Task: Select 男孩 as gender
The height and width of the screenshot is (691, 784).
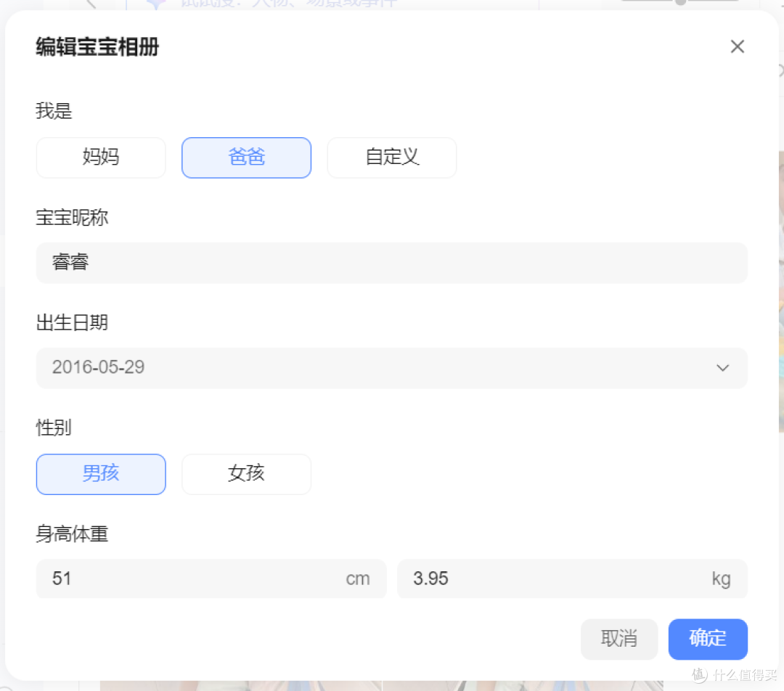Action: click(x=101, y=474)
